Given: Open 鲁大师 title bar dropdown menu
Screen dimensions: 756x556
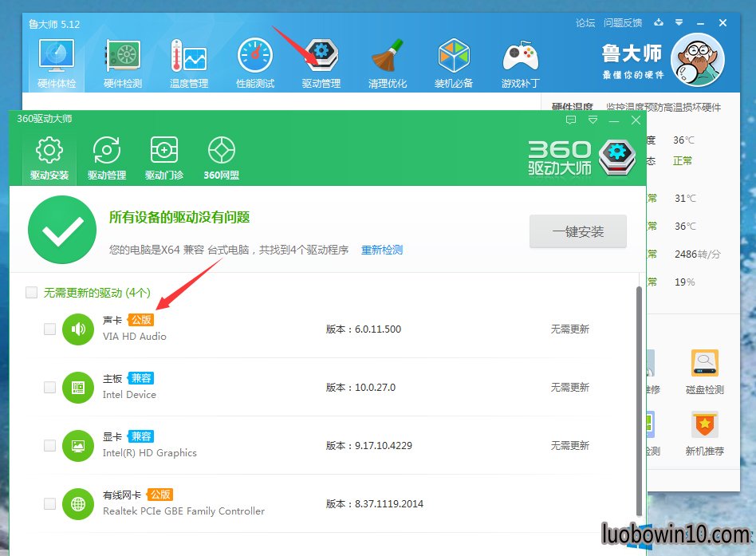Looking at the screenshot, I should (x=679, y=22).
